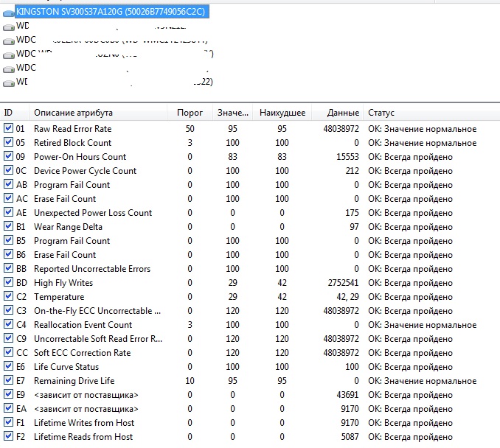500x448 pixels.
Task: Select the KINGSTON SV300S37A120G drive entry
Action: (x=112, y=12)
